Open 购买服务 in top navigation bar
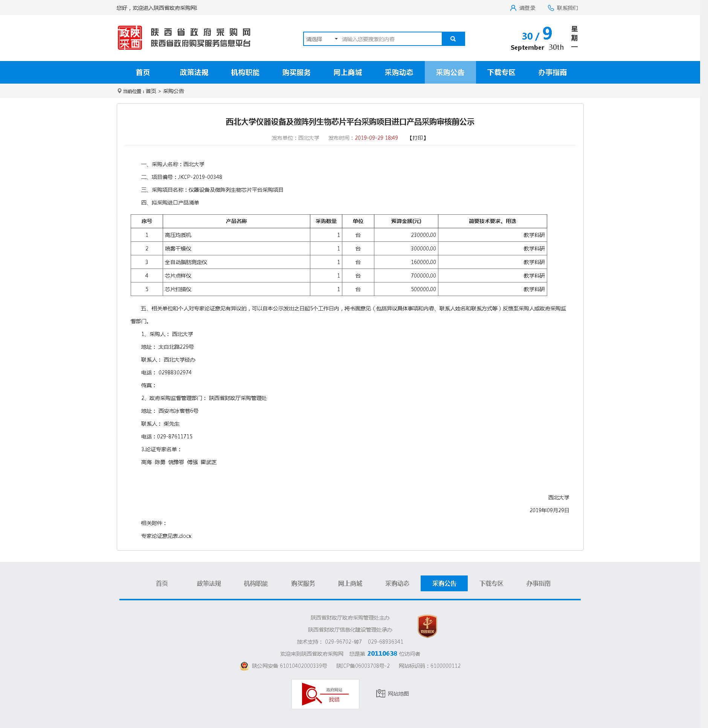The image size is (708, 728). point(296,72)
